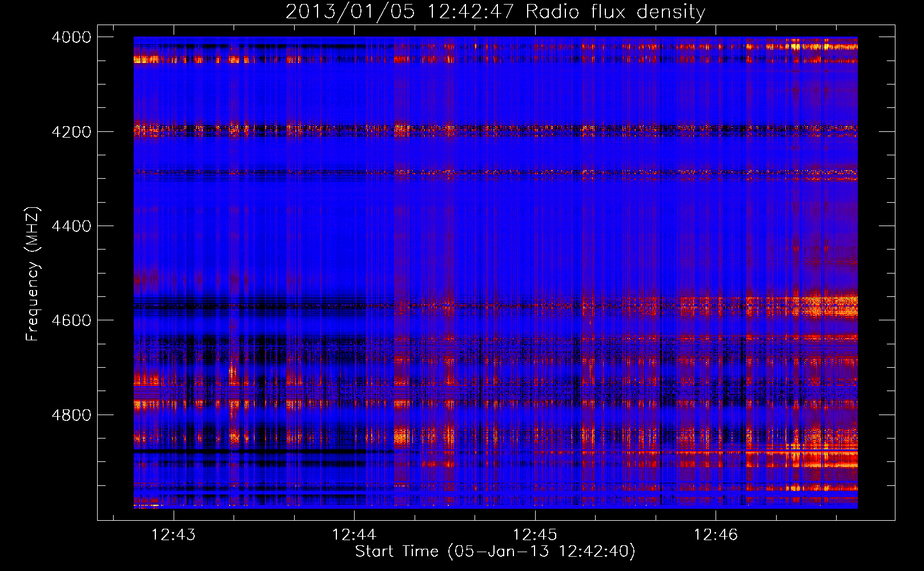
Task: Click the 'Frequency (MHZ)' y-axis label
Action: 33,274
